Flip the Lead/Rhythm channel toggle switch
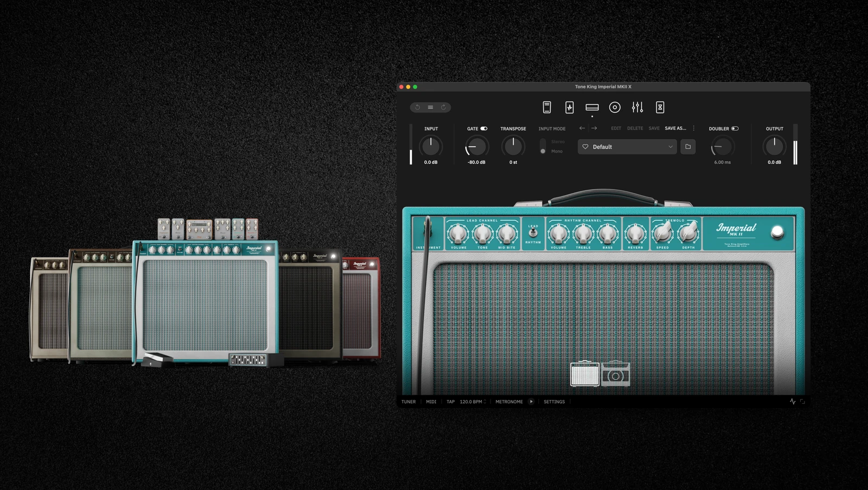The height and width of the screenshot is (490, 868). click(x=533, y=233)
